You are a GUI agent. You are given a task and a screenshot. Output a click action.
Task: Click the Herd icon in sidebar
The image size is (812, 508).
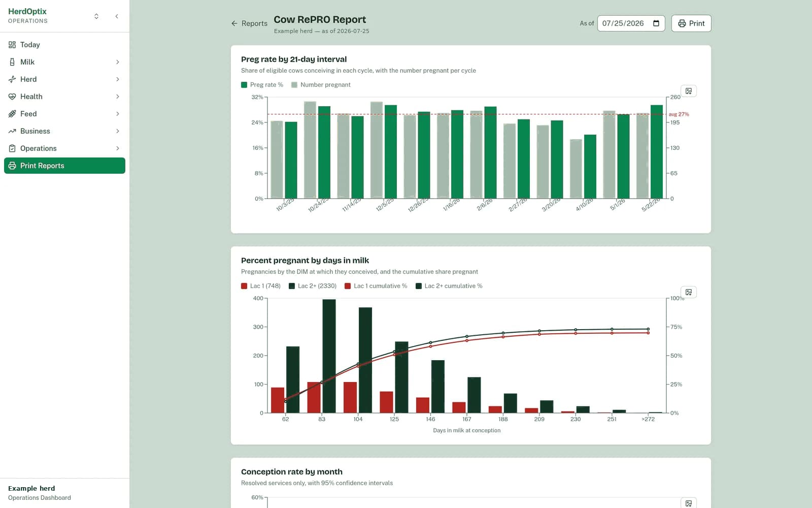pyautogui.click(x=12, y=79)
